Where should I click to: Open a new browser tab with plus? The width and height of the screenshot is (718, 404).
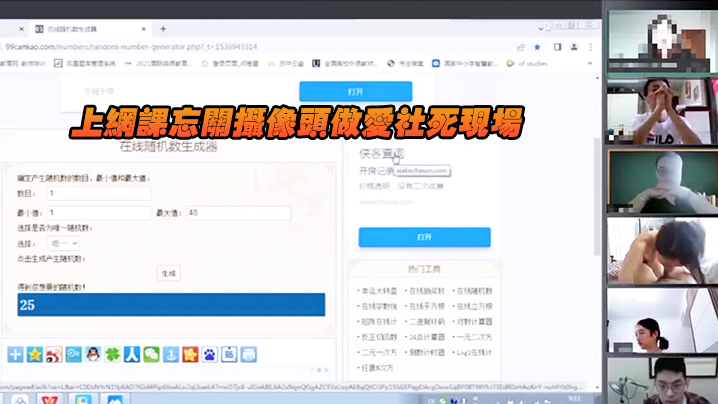click(163, 29)
